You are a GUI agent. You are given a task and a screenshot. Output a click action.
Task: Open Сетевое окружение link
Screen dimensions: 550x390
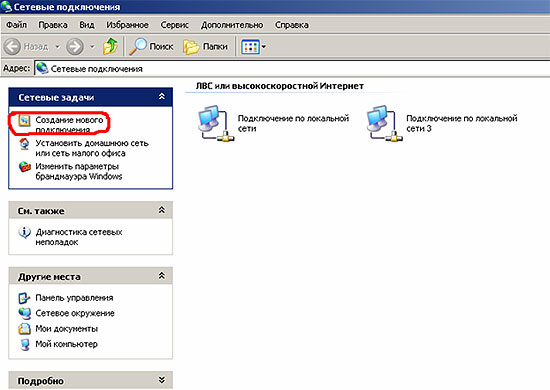(x=75, y=313)
